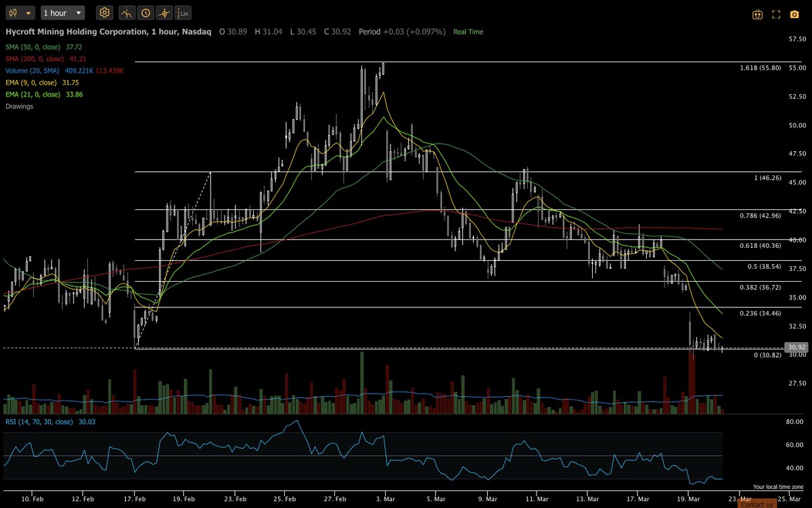Click the 0.786 (42.96) Fibonacci label
812x508 pixels.
760,215
